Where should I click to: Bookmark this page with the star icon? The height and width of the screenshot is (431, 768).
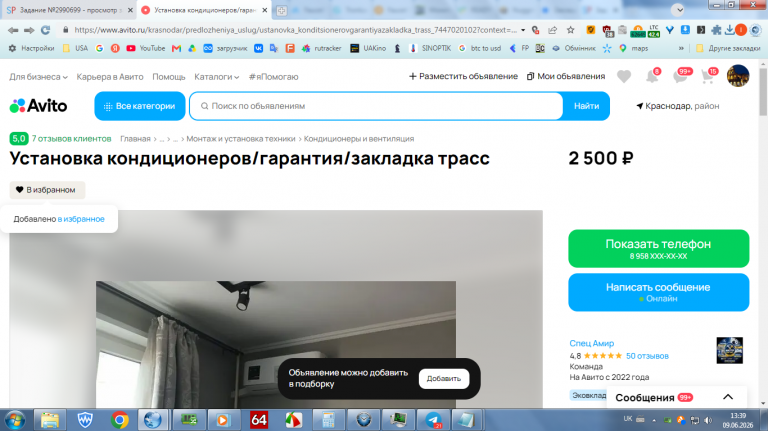(x=571, y=30)
